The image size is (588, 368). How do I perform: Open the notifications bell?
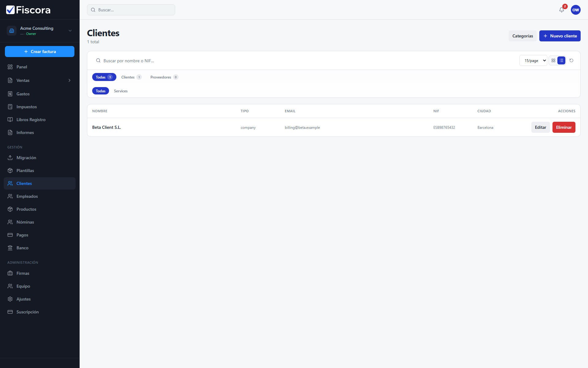(x=561, y=10)
